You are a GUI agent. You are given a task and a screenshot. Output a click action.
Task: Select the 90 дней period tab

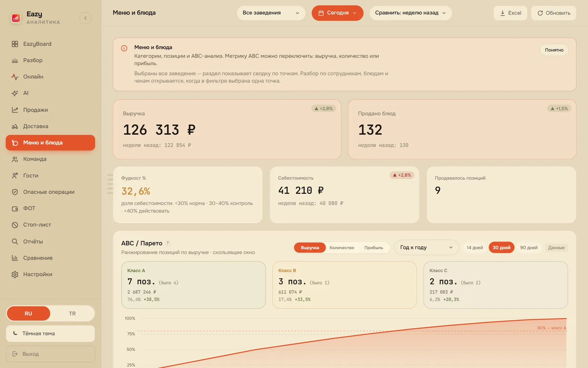pyautogui.click(x=529, y=248)
